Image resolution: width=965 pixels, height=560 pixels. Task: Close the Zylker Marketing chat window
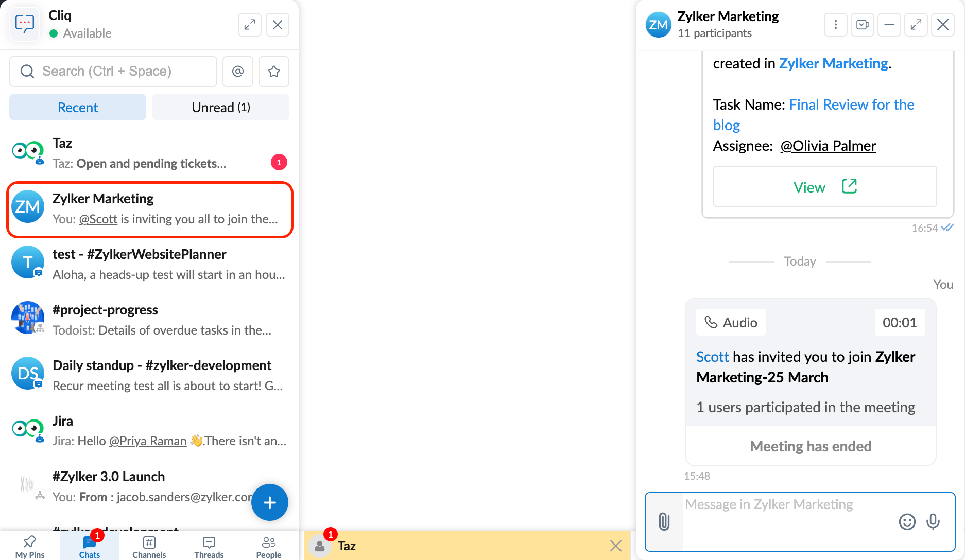(943, 25)
